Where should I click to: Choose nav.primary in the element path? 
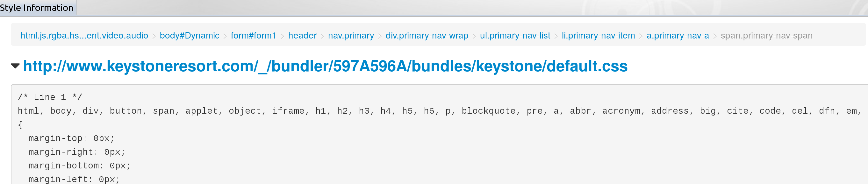tap(351, 36)
